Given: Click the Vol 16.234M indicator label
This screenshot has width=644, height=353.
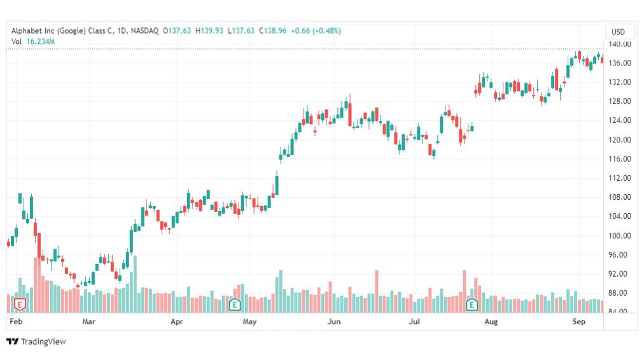Looking at the screenshot, I should (x=33, y=41).
